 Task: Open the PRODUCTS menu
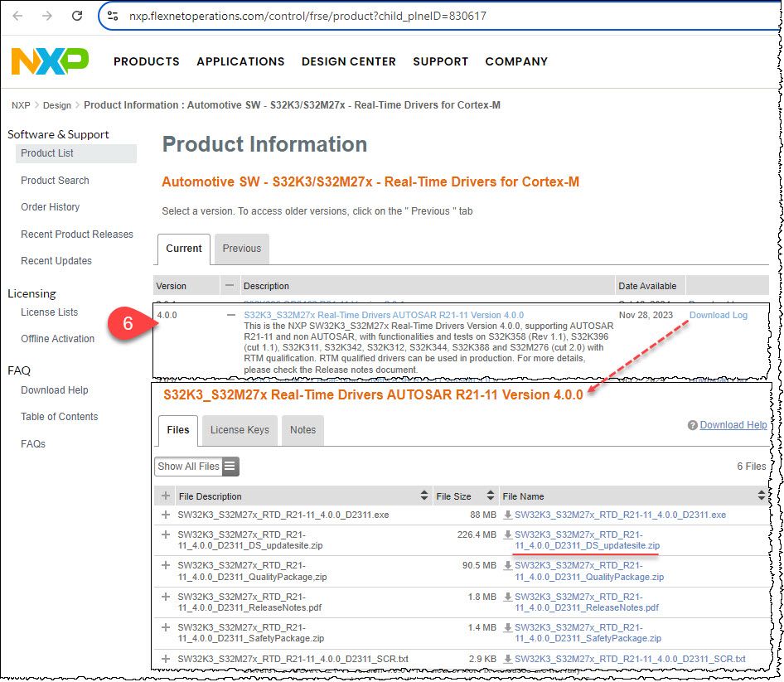point(147,61)
